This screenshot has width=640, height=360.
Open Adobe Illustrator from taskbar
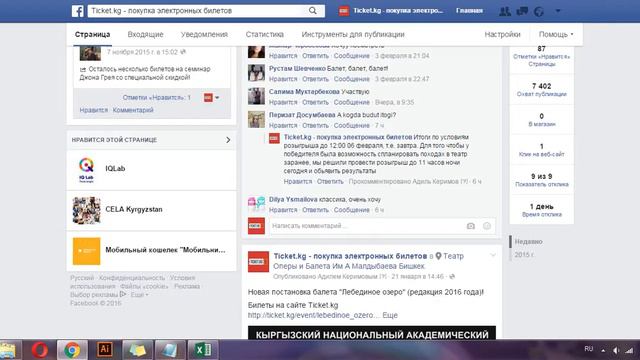[x=104, y=350]
